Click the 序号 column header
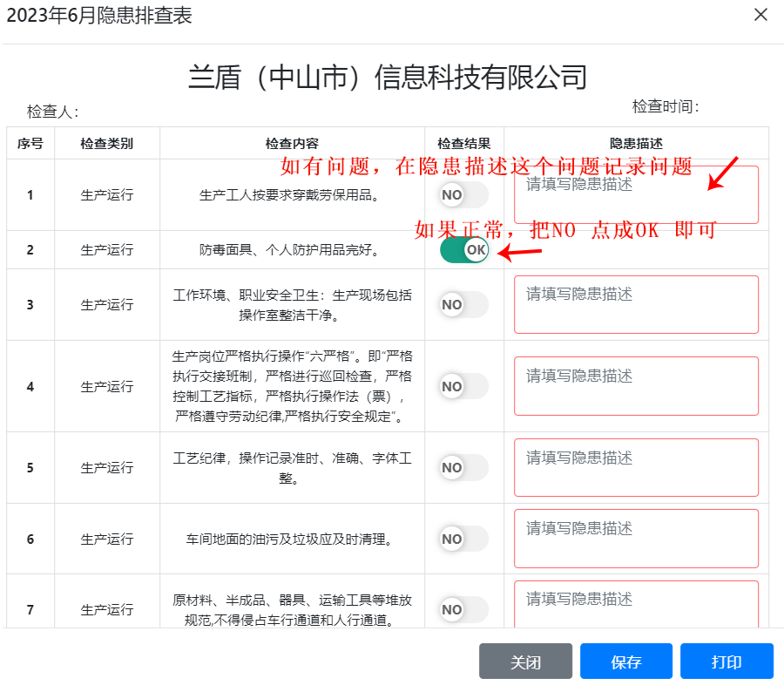This screenshot has width=784, height=699. point(30,144)
